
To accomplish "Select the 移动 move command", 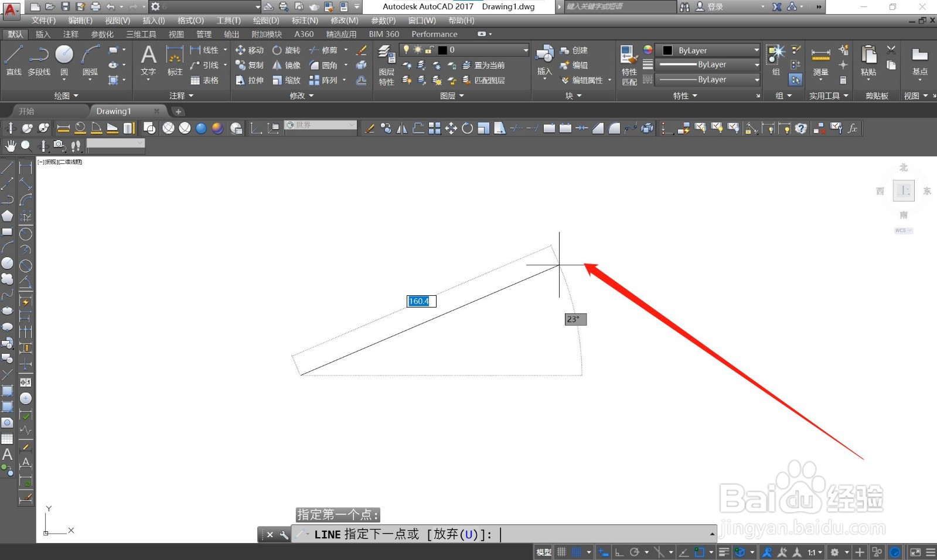I will click(x=250, y=50).
